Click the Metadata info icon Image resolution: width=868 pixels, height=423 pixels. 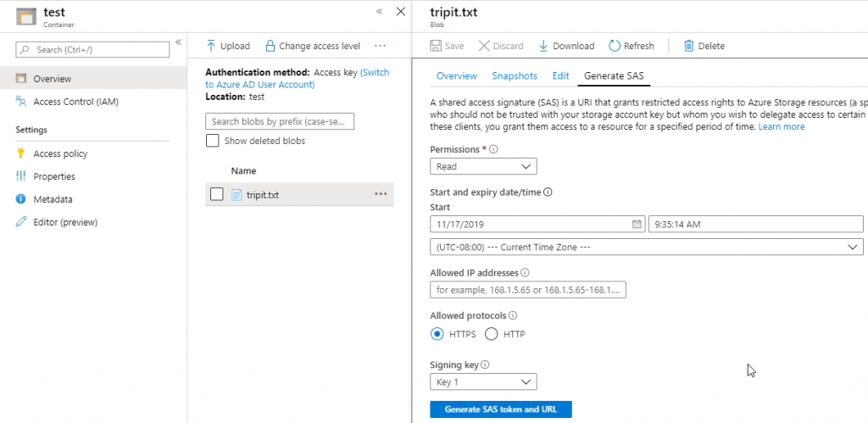[21, 199]
